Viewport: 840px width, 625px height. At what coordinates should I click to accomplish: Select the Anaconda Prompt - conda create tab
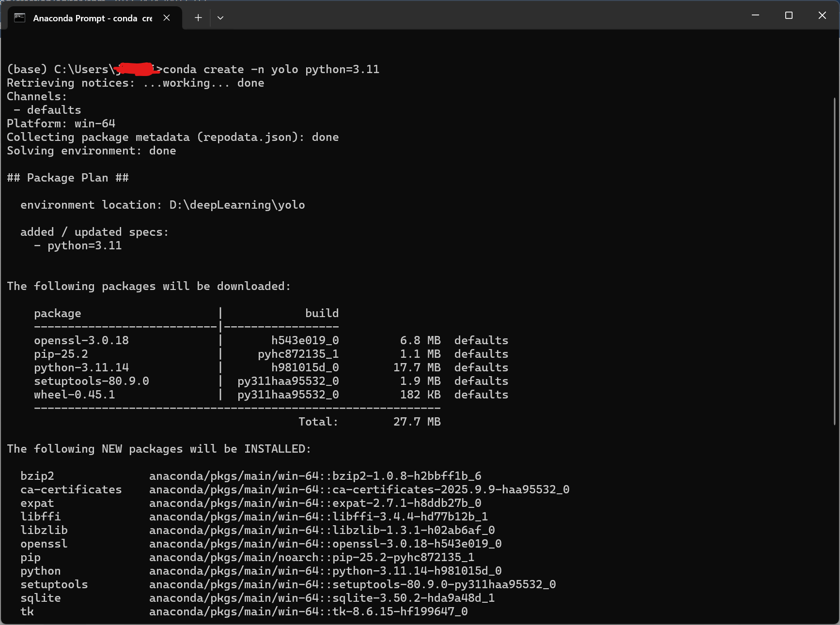tap(95, 18)
